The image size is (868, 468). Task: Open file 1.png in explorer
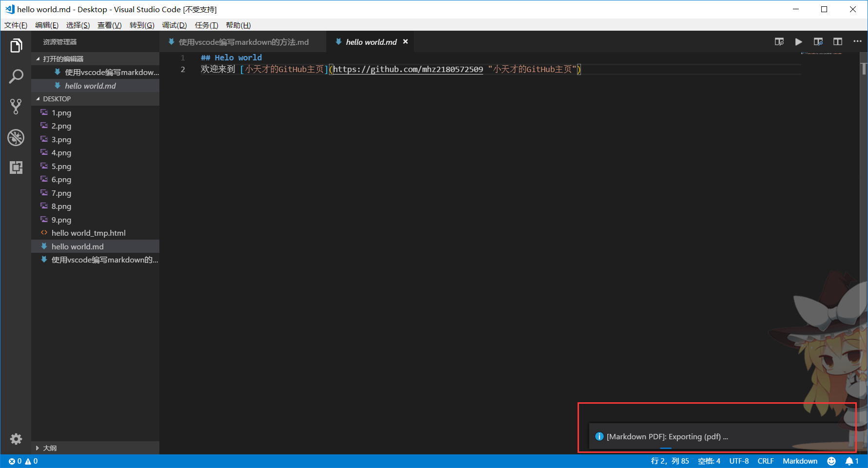point(96,112)
